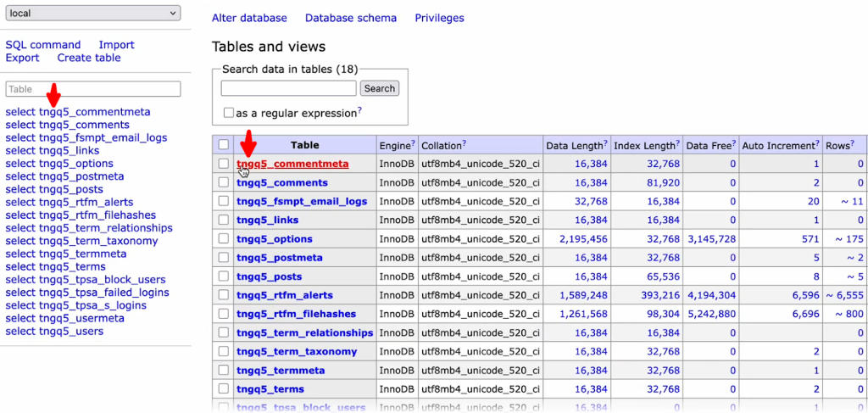Open the Data Length help question mark
The image size is (868, 413).
[606, 142]
